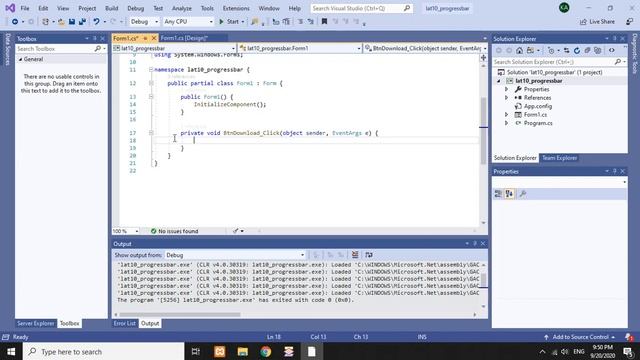Open Show output from Debug dropdown
Image resolution: width=640 pixels, height=360 pixels.
tap(235, 255)
